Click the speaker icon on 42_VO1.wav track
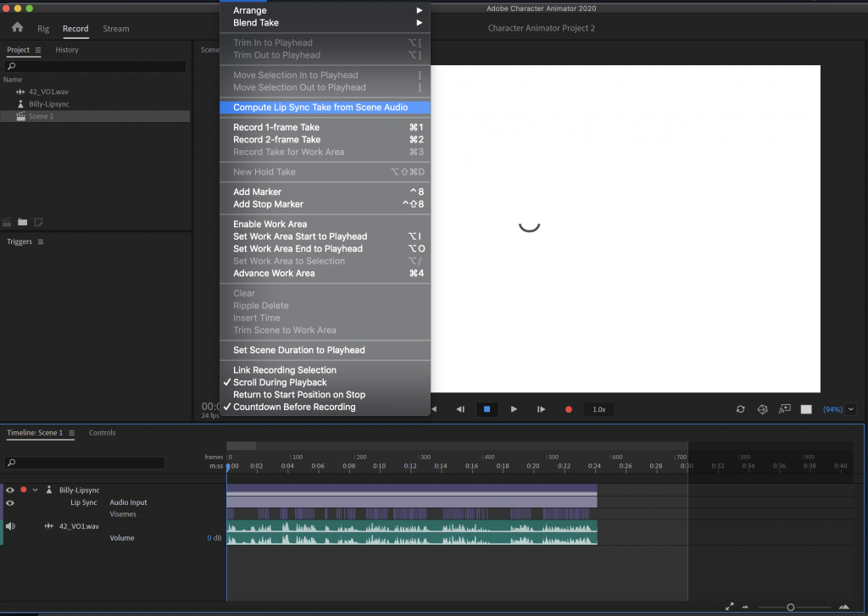This screenshot has height=616, width=868. [10, 526]
